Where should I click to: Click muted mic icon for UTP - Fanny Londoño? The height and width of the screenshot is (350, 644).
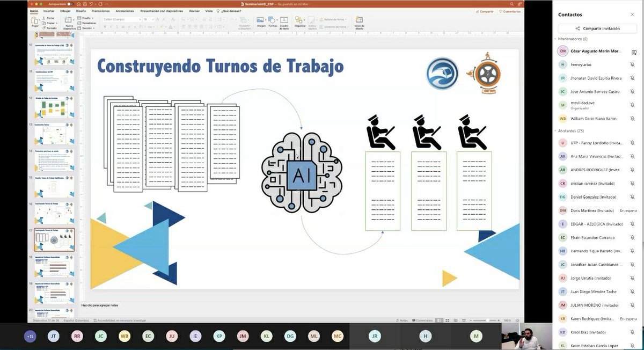[633, 143]
